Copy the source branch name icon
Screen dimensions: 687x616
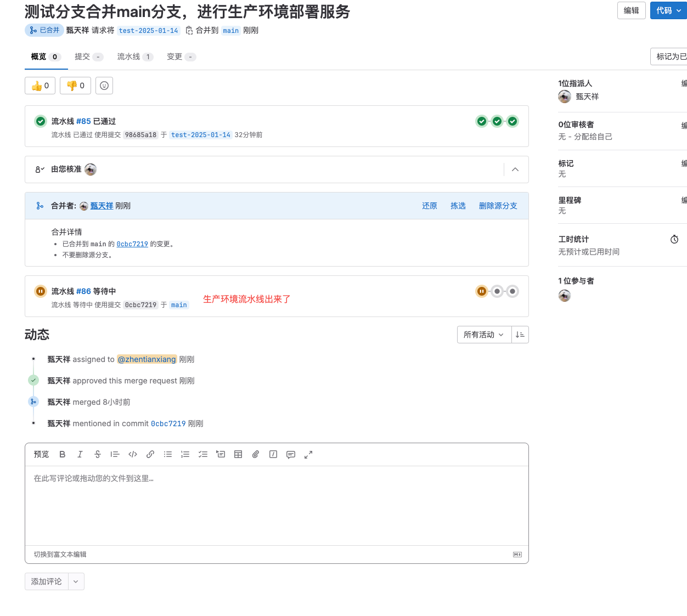[x=189, y=31]
